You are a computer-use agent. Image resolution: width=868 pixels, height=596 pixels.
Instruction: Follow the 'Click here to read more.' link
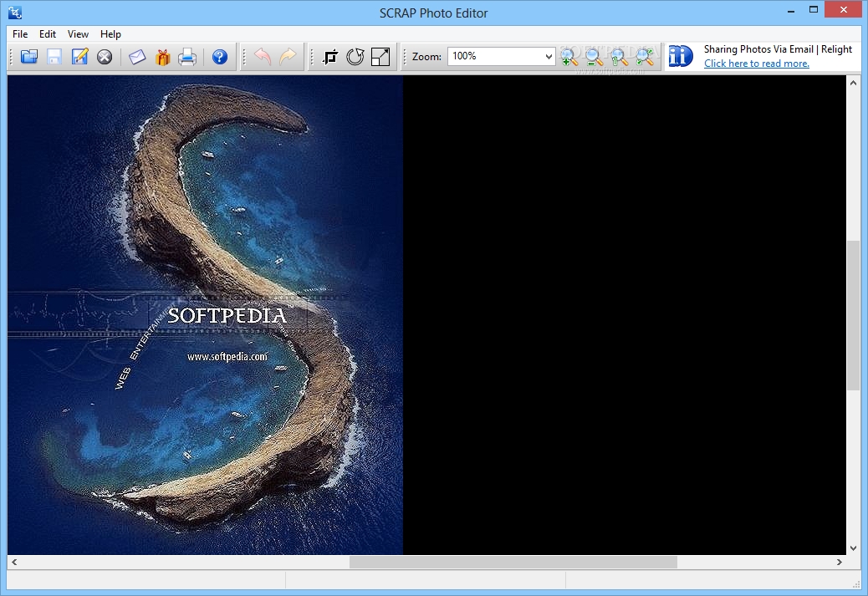[x=757, y=63]
